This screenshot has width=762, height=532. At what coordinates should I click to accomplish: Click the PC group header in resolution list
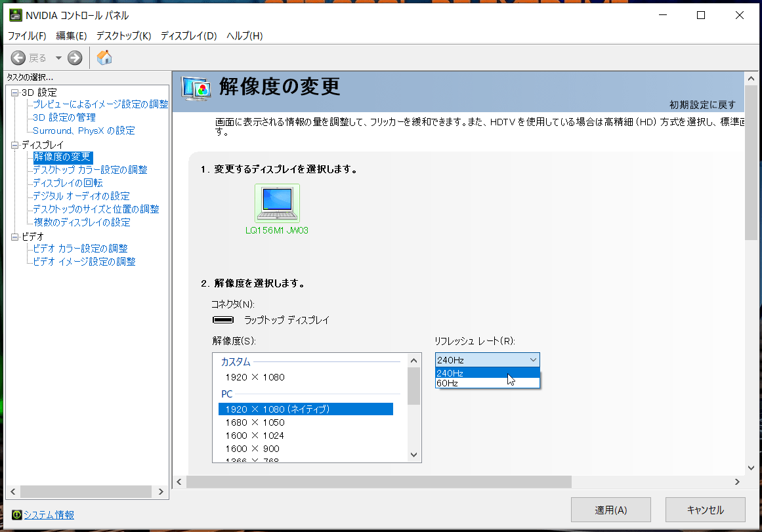point(227,394)
